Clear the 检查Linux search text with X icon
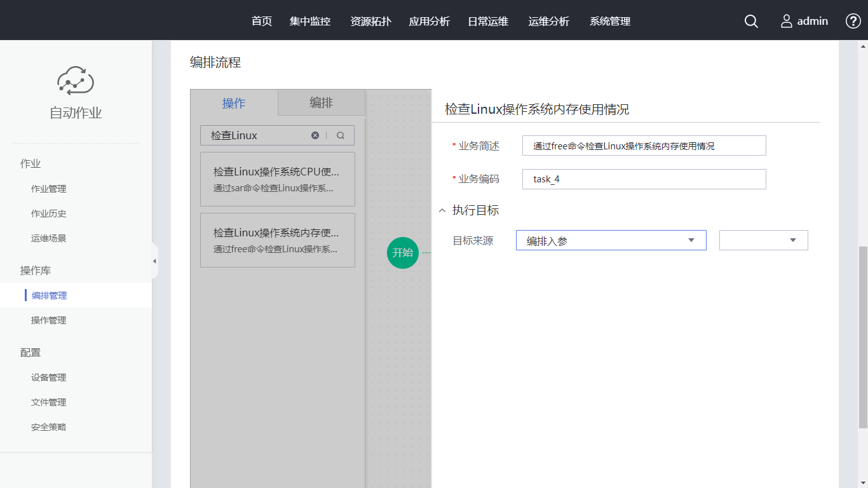 coord(315,135)
